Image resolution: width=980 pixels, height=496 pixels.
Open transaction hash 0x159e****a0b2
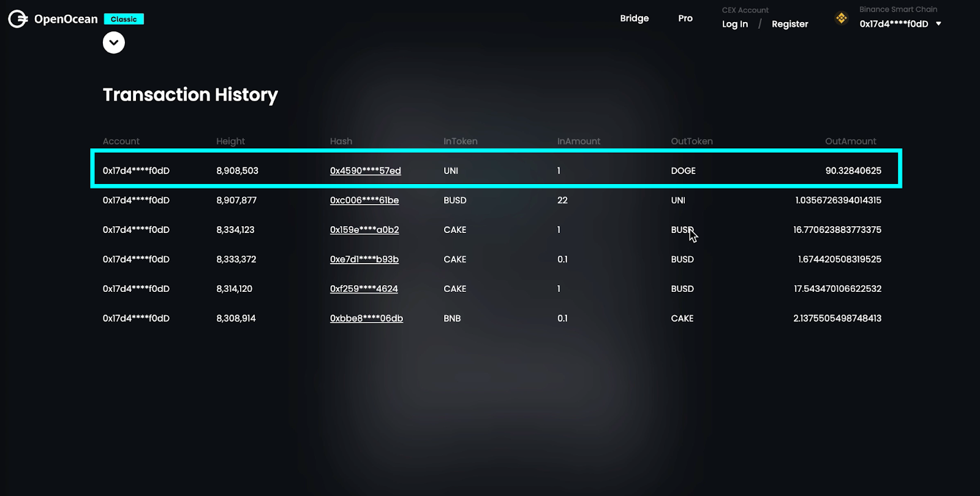(x=364, y=229)
